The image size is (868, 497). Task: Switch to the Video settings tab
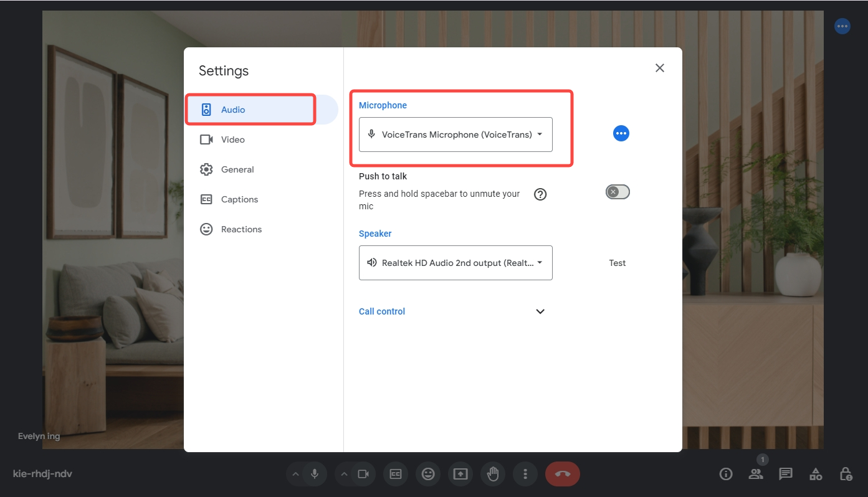(x=232, y=140)
